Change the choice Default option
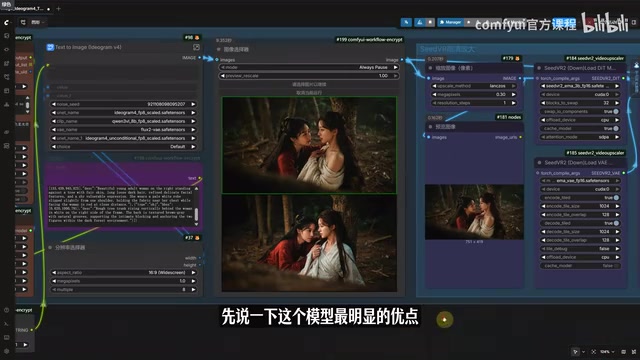The image size is (640, 360). [x=123, y=147]
